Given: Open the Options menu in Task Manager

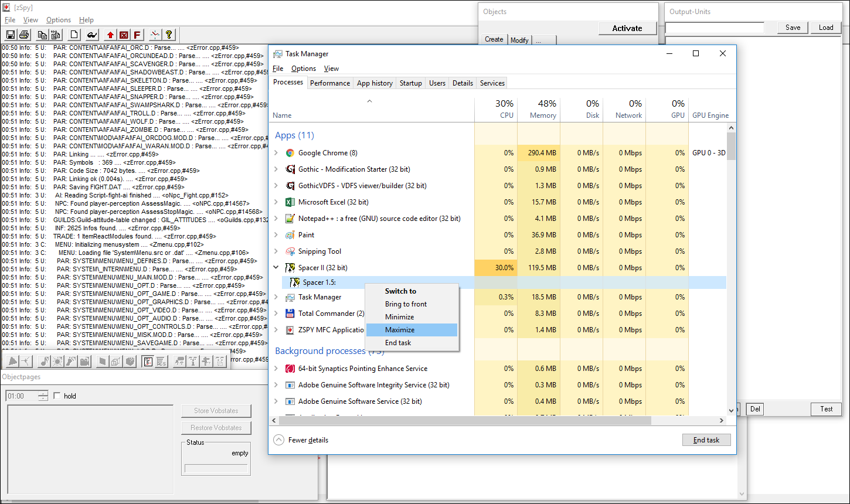Looking at the screenshot, I should point(304,69).
